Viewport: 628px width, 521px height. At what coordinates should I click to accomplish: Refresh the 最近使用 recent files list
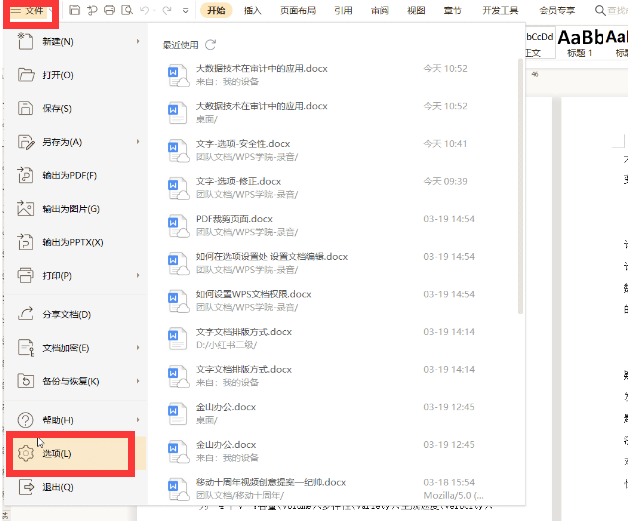click(x=210, y=45)
